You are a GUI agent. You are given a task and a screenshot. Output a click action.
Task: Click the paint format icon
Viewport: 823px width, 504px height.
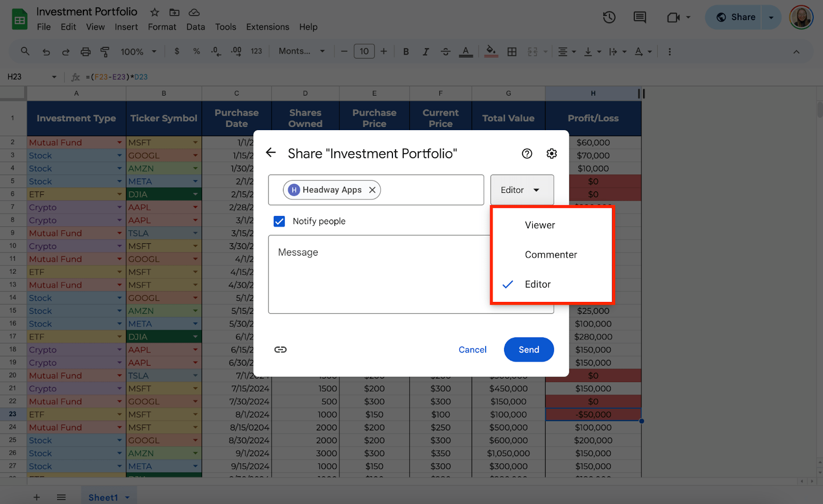tap(105, 51)
